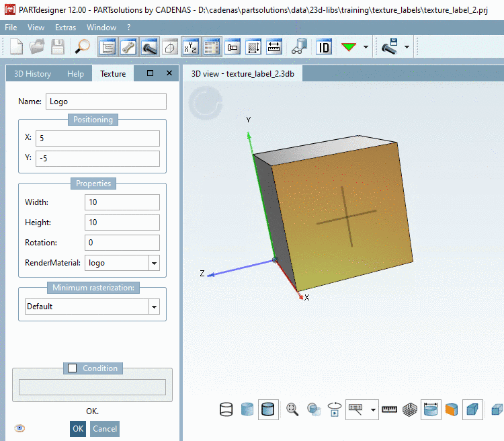Click the rotate animation play icon

tap(334, 409)
